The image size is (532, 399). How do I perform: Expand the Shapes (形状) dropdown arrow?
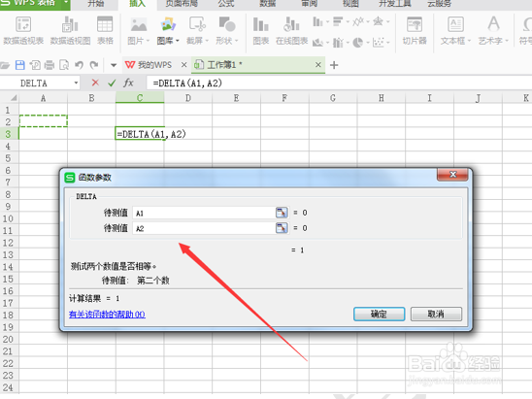[237, 41]
